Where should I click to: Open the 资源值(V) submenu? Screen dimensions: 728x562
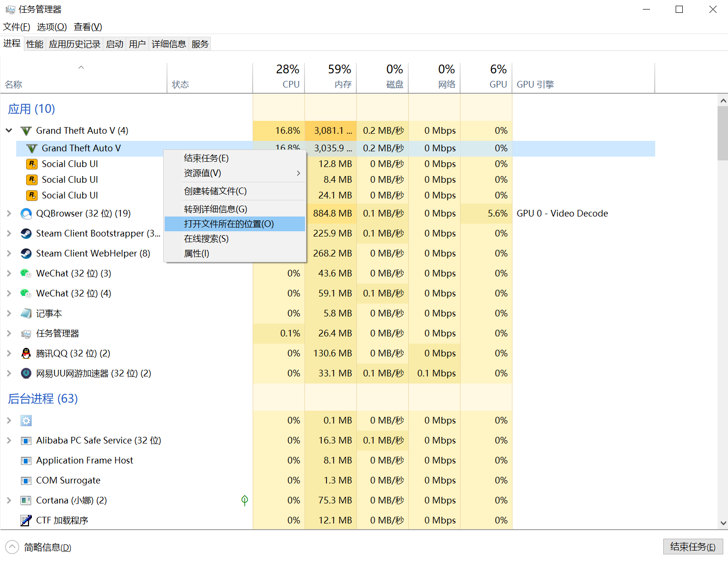pos(235,173)
